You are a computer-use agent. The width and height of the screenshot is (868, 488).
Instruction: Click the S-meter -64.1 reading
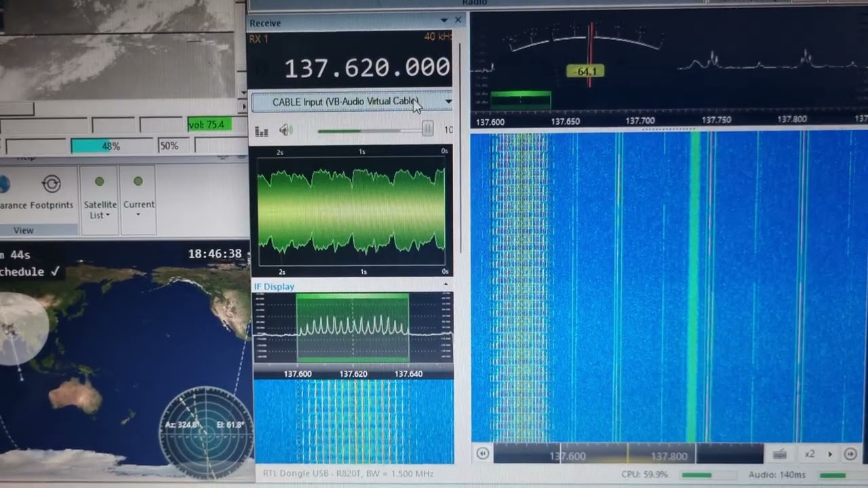[585, 70]
